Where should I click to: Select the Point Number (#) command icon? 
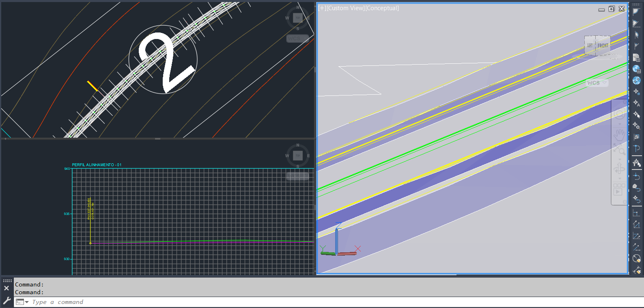point(636,92)
